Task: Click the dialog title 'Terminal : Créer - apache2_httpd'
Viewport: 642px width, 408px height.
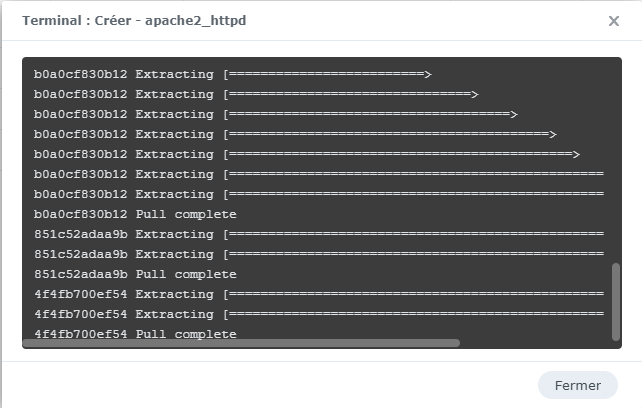Action: click(134, 21)
